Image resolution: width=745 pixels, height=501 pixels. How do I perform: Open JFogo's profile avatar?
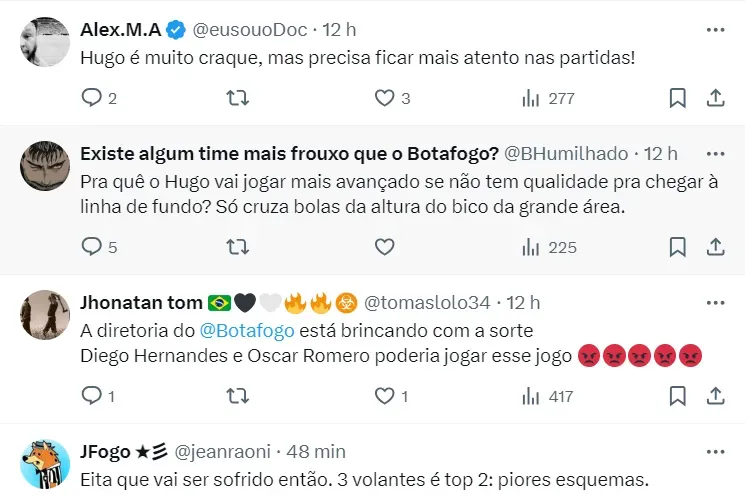tap(44, 464)
